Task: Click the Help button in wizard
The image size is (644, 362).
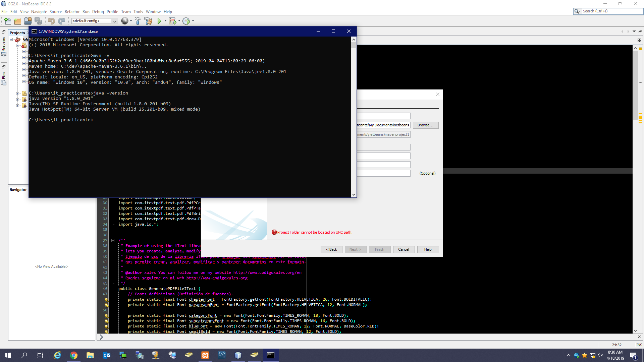Action: click(428, 249)
